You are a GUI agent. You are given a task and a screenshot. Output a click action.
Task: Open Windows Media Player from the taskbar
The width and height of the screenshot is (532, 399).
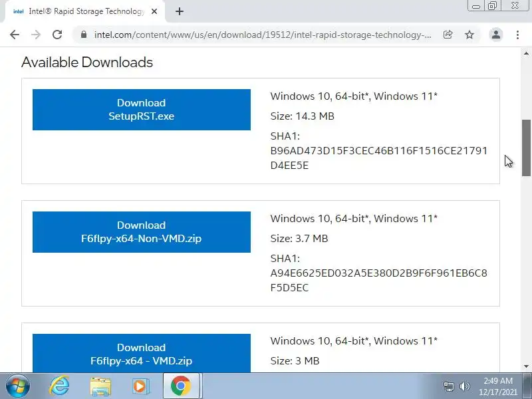point(140,386)
